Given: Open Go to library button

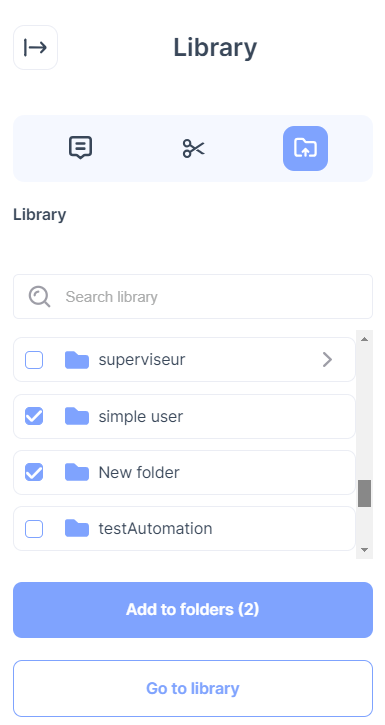Looking at the screenshot, I should pyautogui.click(x=193, y=688).
